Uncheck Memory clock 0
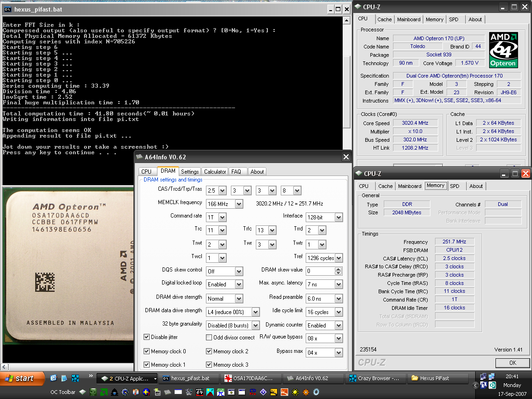 pos(146,351)
